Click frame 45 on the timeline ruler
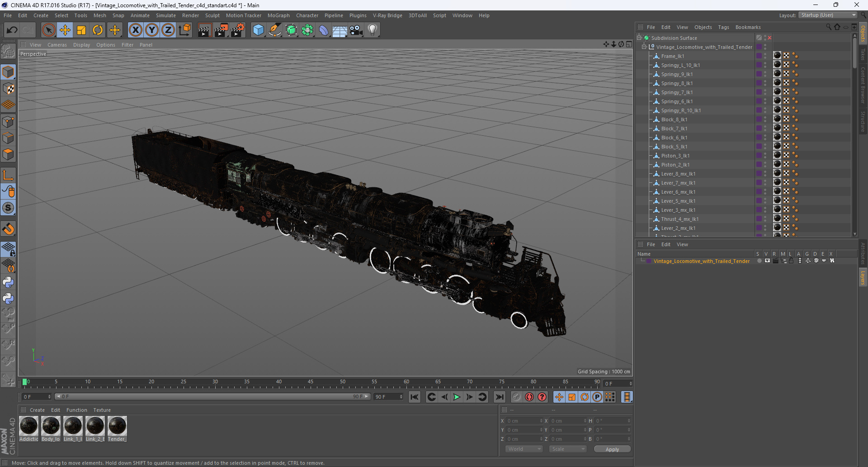The width and height of the screenshot is (868, 467). coord(311,382)
